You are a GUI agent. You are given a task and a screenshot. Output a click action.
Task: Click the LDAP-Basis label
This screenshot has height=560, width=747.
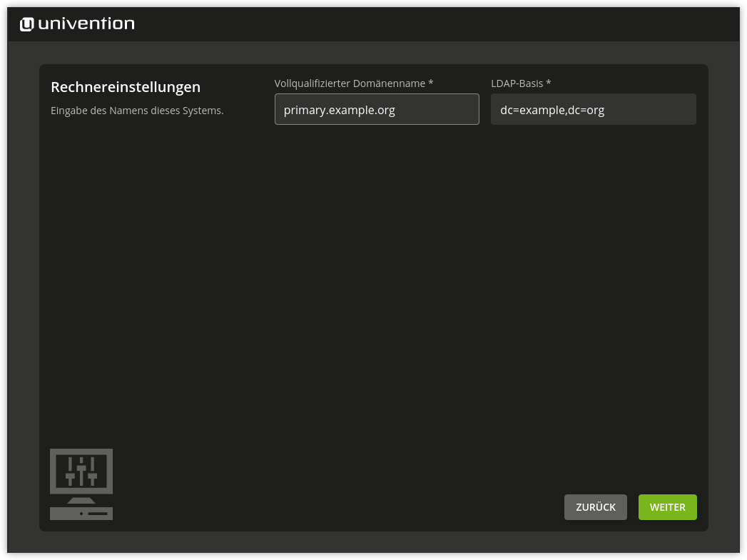[517, 83]
